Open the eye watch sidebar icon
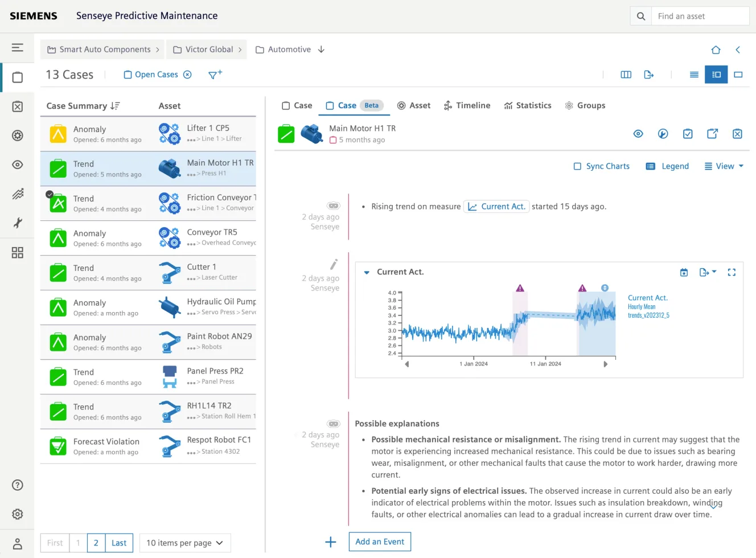Image resolution: width=756 pixels, height=558 pixels. tap(18, 165)
